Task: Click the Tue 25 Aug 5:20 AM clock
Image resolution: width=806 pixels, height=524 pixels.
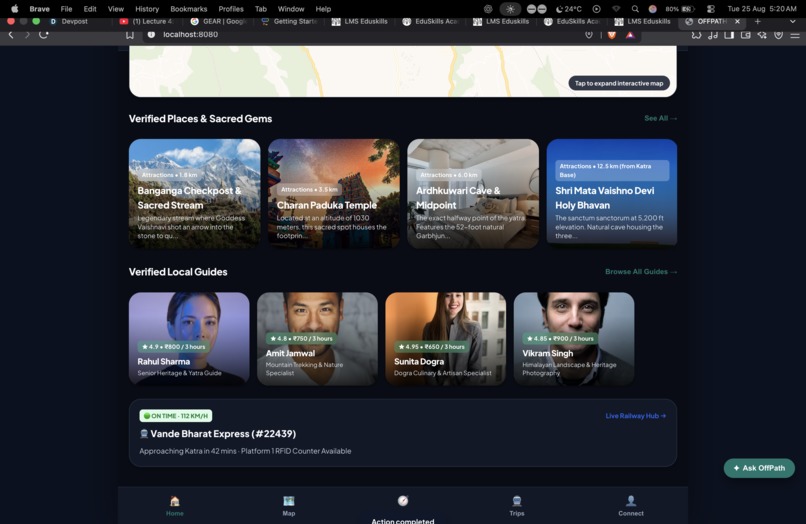Action: pyautogui.click(x=762, y=9)
